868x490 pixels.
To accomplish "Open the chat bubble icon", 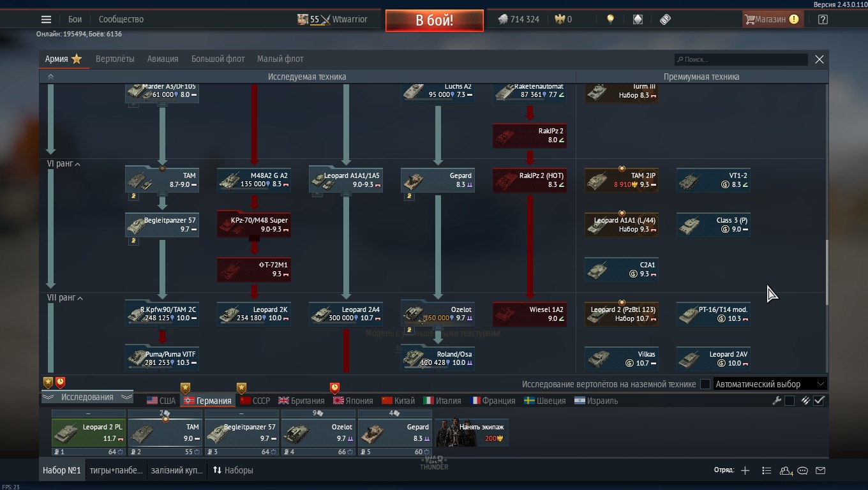I will click(x=803, y=470).
